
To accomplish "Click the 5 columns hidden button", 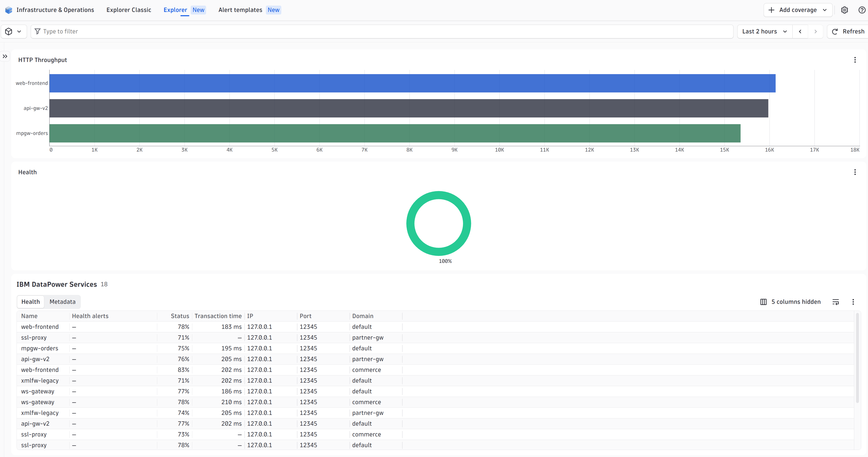I will [790, 302].
